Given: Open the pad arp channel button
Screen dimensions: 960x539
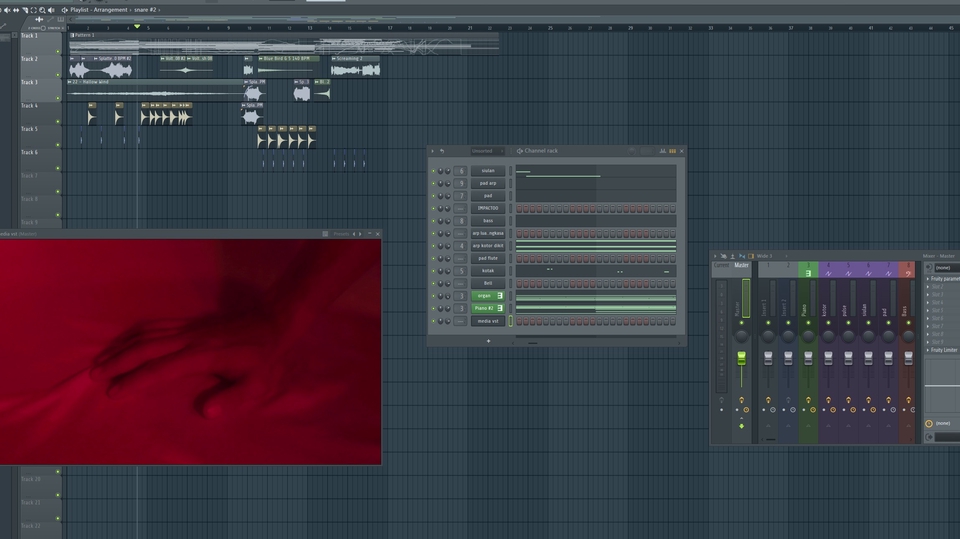Looking at the screenshot, I should pos(488,183).
